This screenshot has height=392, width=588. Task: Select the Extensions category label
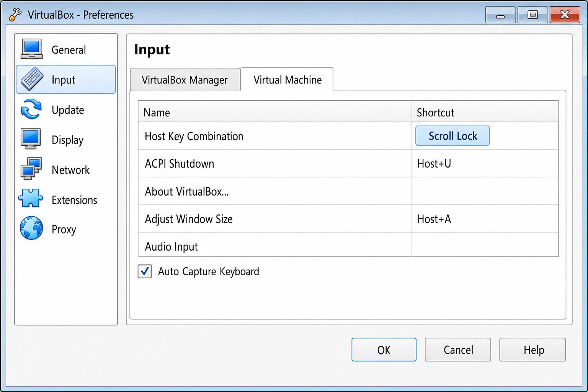(x=74, y=200)
